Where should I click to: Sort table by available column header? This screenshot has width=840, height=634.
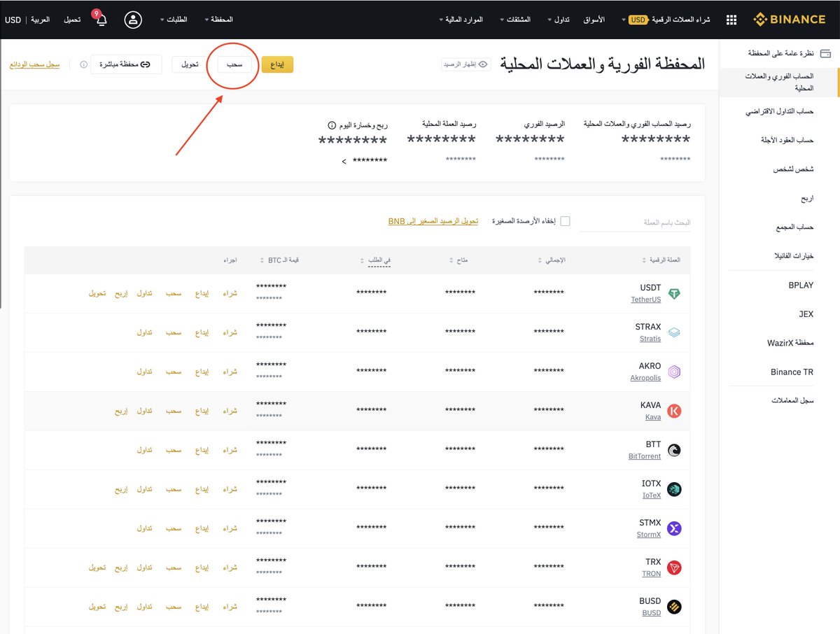(458, 260)
